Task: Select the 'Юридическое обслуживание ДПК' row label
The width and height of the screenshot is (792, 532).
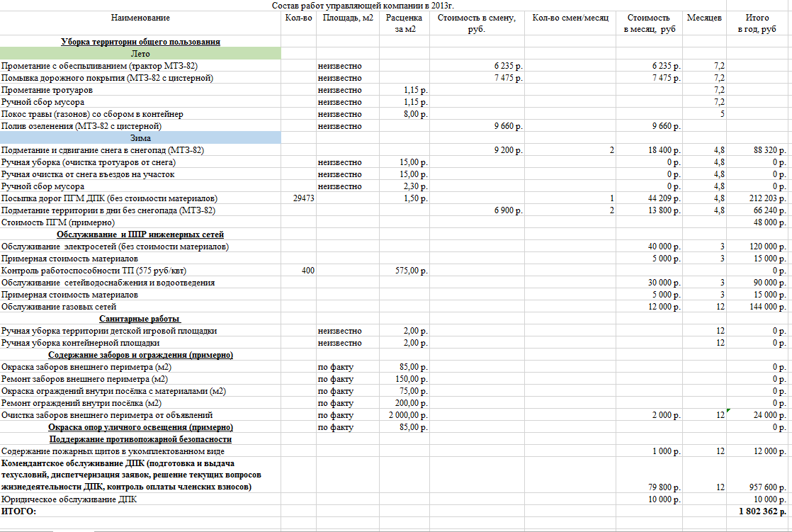Action: pos(69,499)
